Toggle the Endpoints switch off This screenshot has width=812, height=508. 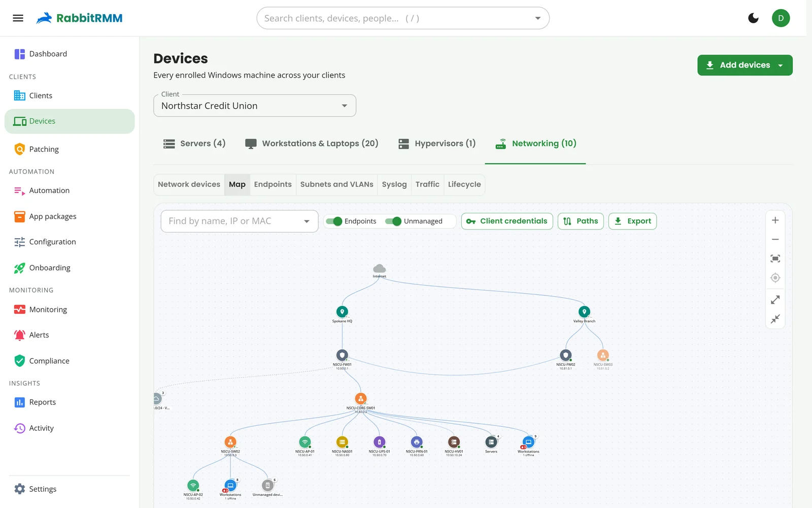click(334, 221)
